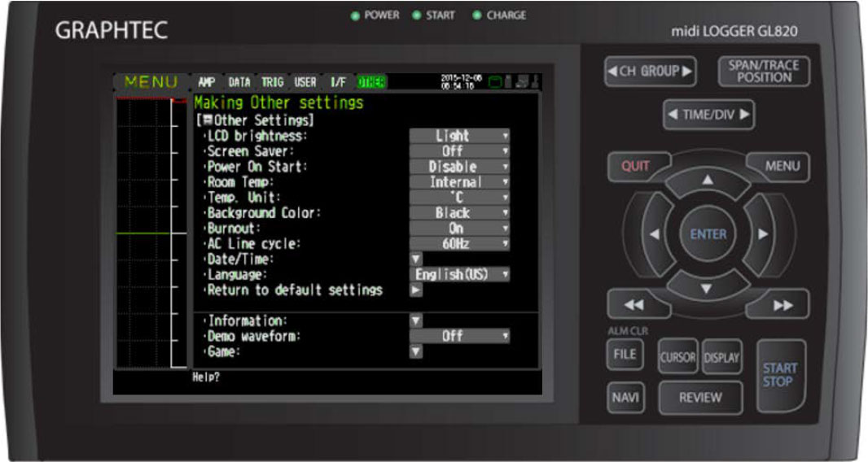The height and width of the screenshot is (462, 868).
Task: Select the highlighted OTHER tab
Action: (x=370, y=82)
